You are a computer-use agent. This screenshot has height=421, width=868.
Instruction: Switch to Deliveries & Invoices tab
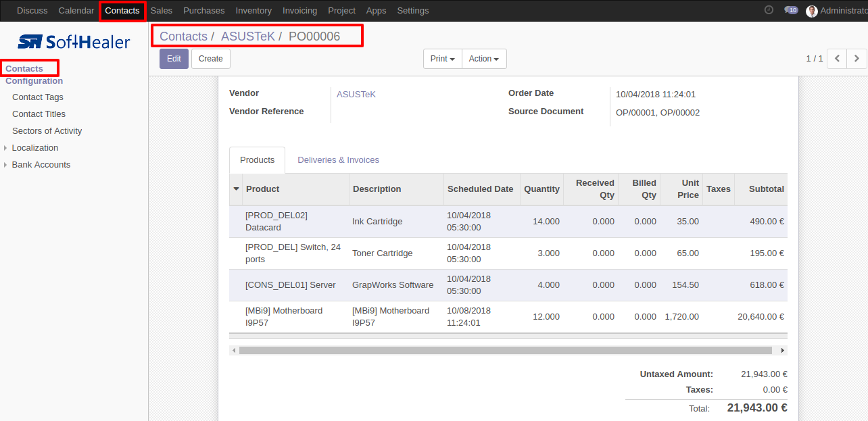339,160
